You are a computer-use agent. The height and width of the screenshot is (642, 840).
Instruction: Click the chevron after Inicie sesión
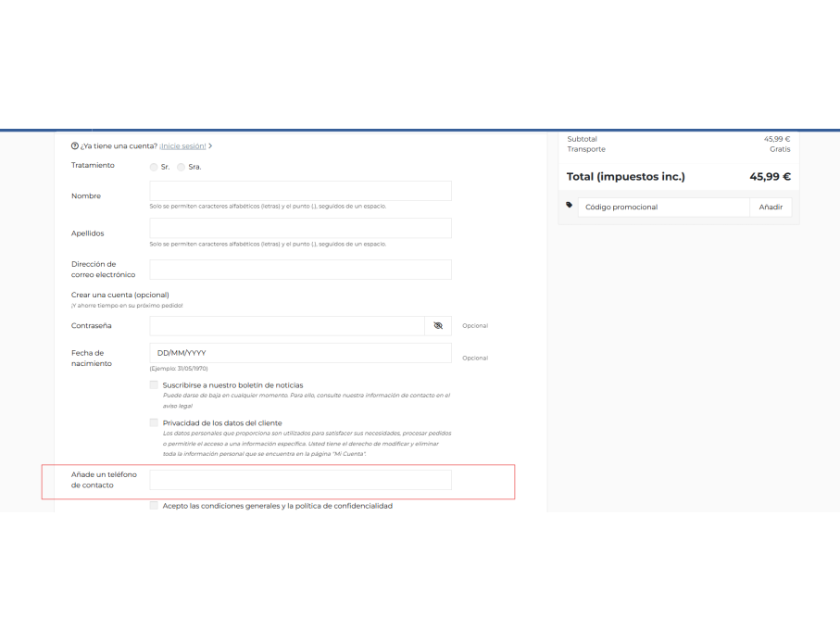(210, 145)
